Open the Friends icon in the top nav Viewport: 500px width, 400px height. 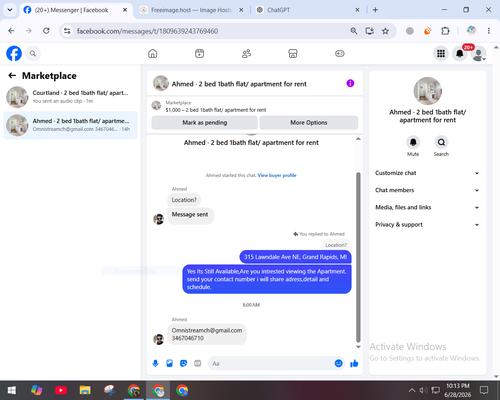(x=246, y=53)
